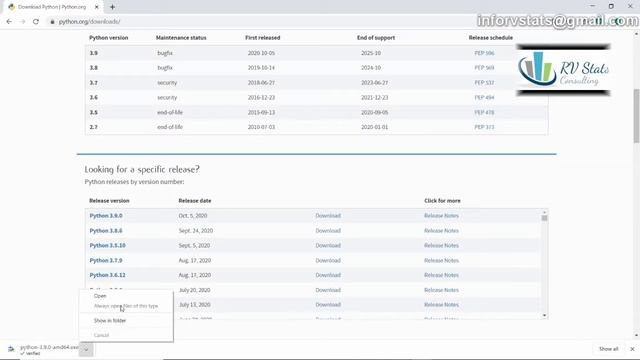Image resolution: width=640 pixels, height=360 pixels.
Task: Click the page vertical scrollbar thumb
Action: click(x=636, y=116)
